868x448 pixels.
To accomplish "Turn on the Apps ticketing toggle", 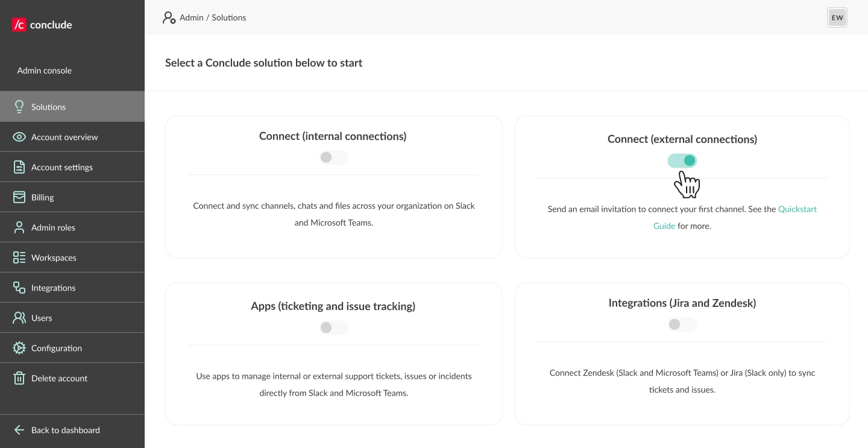I will point(334,327).
